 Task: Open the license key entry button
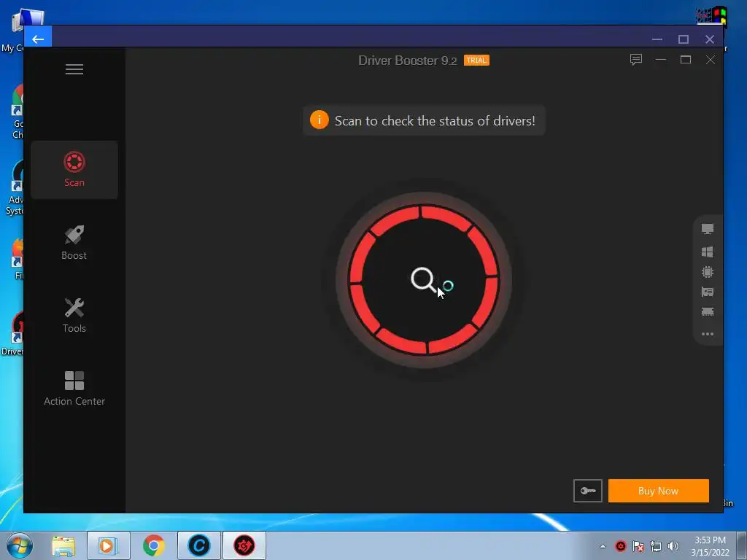click(x=588, y=491)
